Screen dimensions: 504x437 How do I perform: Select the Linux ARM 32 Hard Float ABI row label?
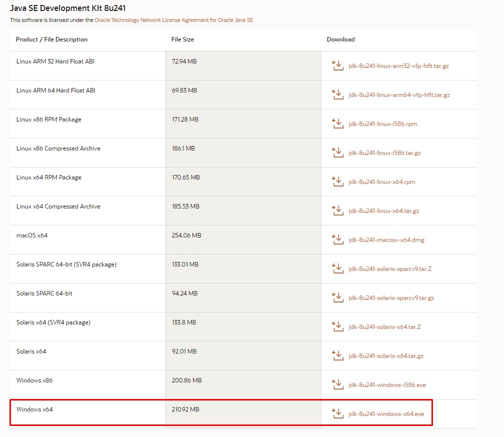(55, 61)
